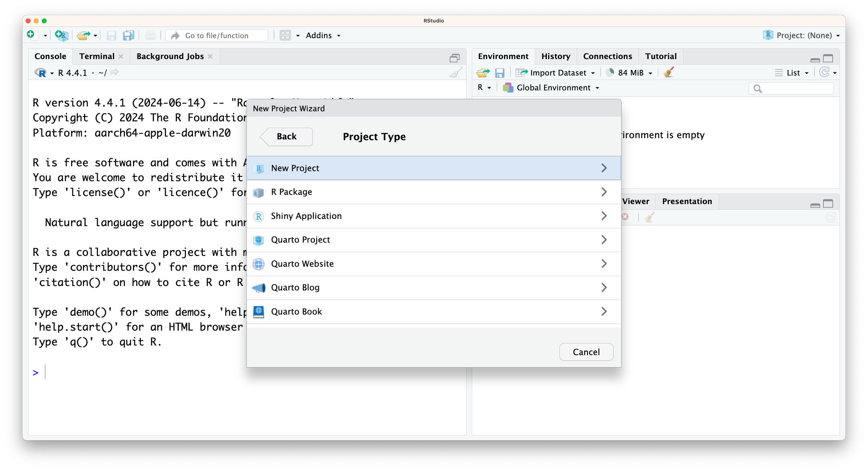Maximize the Environment pane
Screen dimensions: 868x470
click(828, 59)
